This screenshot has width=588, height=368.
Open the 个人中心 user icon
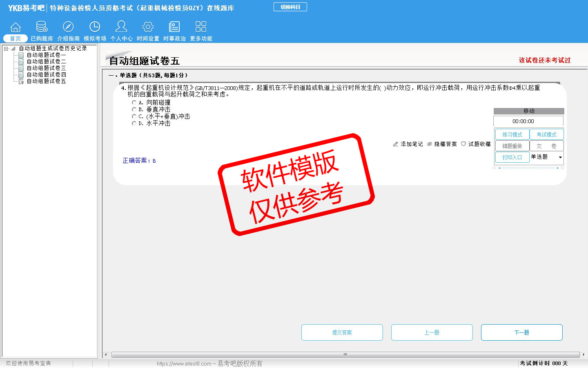(121, 27)
